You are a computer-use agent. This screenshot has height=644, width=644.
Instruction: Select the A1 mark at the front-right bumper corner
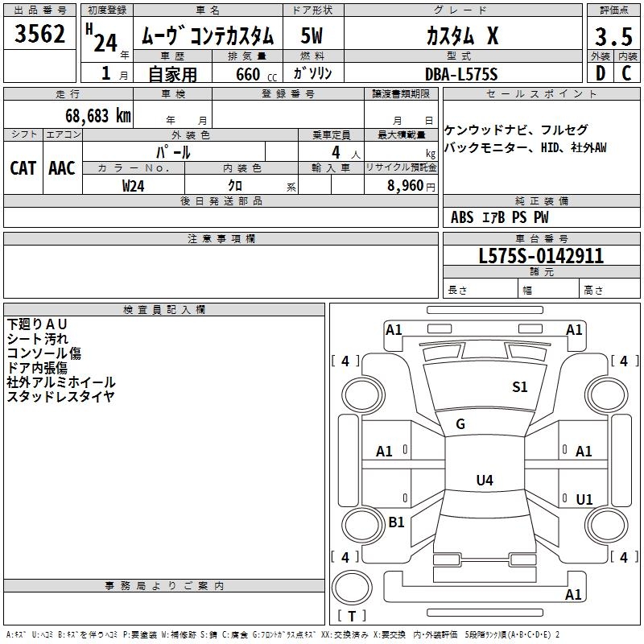coord(574,330)
